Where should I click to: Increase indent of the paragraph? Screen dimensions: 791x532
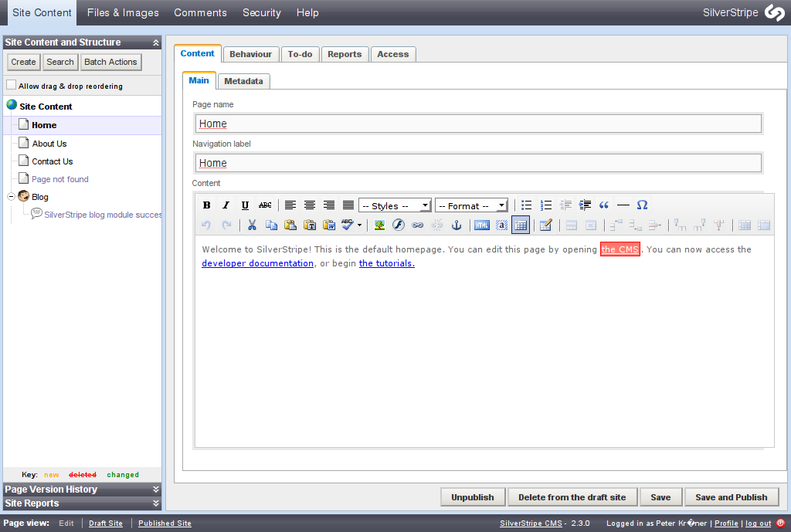click(x=585, y=205)
